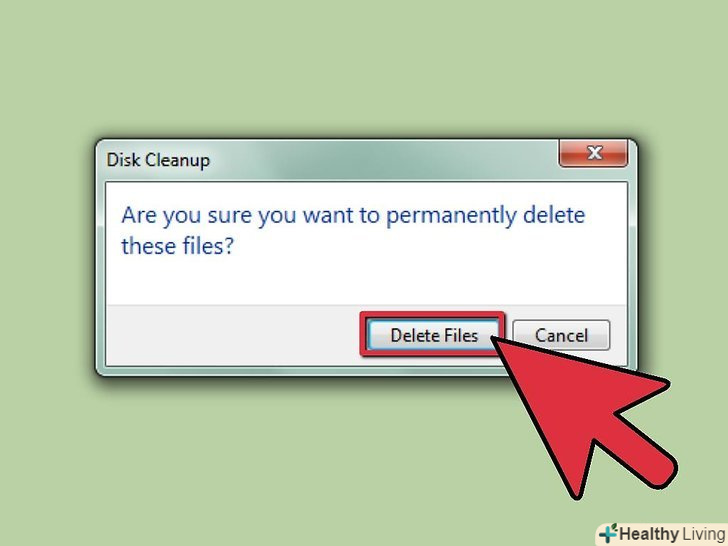The image size is (728, 546).
Task: Click the Cancel button
Action: [561, 335]
